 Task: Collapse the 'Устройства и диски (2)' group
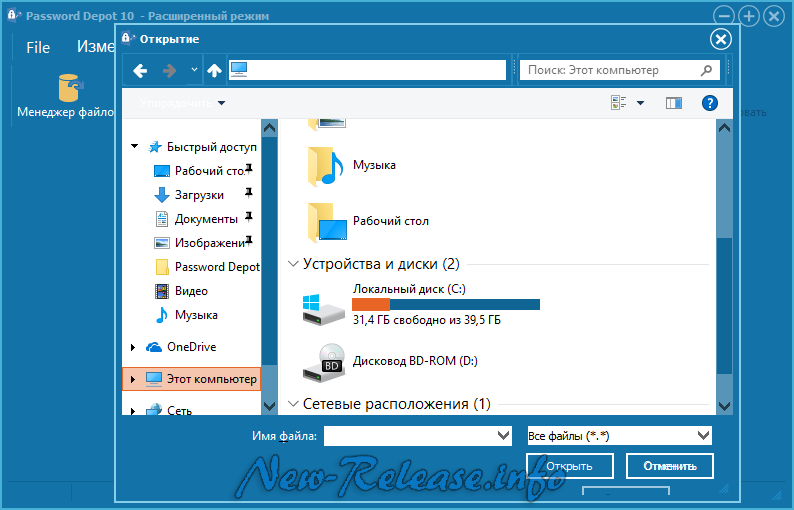[x=293, y=264]
